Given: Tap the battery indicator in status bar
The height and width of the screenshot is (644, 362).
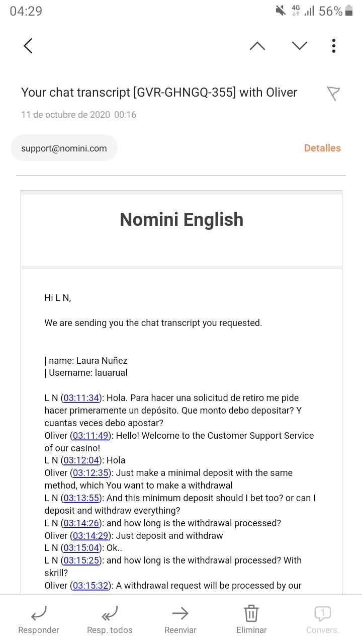Looking at the screenshot, I should tap(349, 11).
